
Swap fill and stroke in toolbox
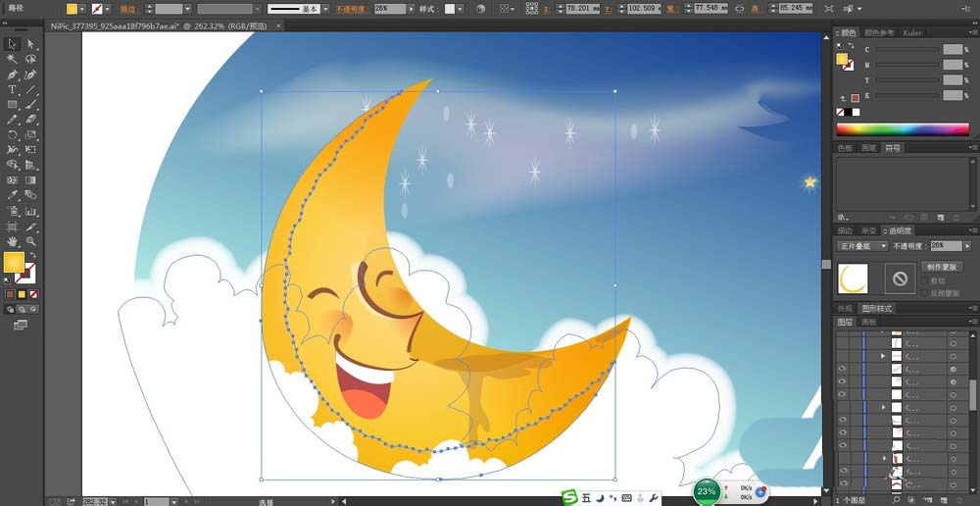pos(32,255)
